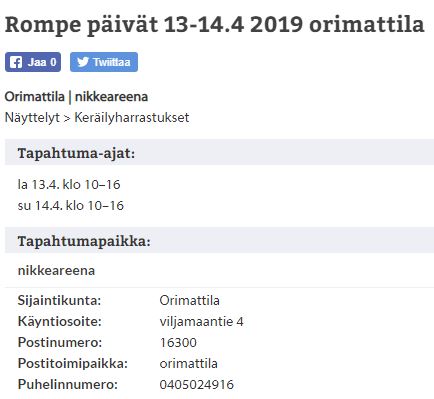Click the Sunday 14.4. klo 10–16 entry
The height and width of the screenshot is (399, 434).
pos(71,205)
